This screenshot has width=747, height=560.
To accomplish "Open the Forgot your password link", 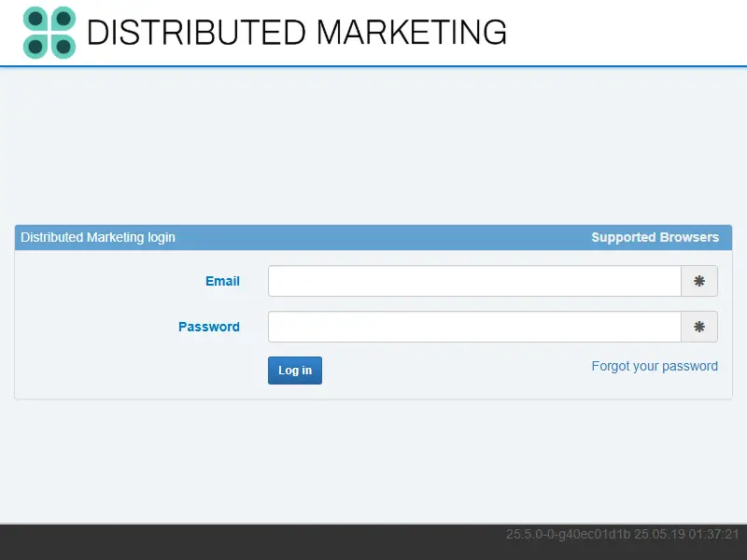I will tap(655, 366).
